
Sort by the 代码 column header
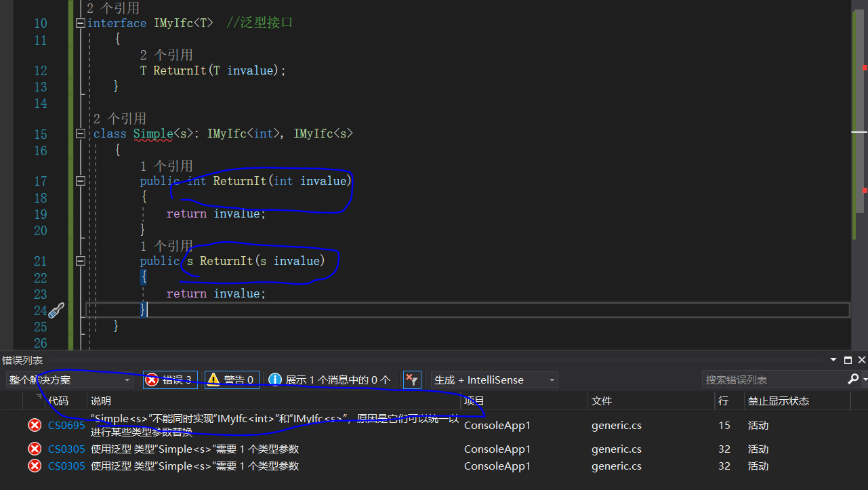coord(58,401)
